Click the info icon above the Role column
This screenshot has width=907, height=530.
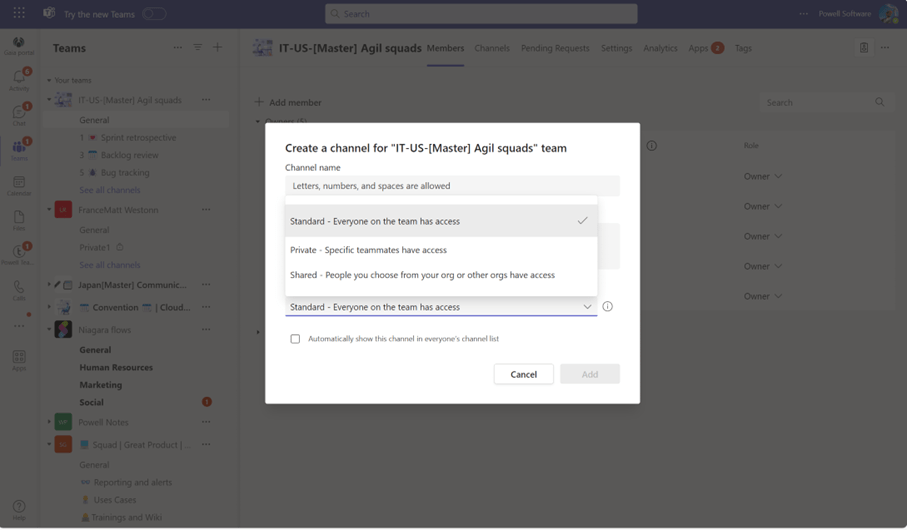pos(652,146)
